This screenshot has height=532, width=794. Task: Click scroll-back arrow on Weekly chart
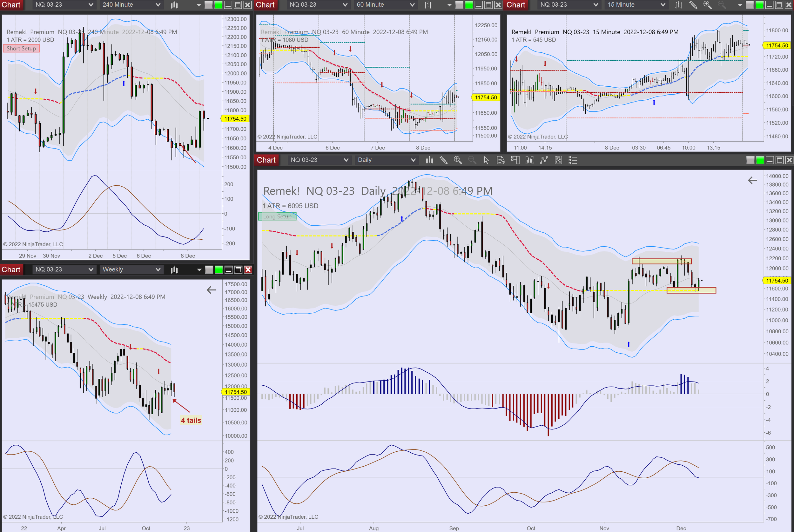click(x=211, y=290)
